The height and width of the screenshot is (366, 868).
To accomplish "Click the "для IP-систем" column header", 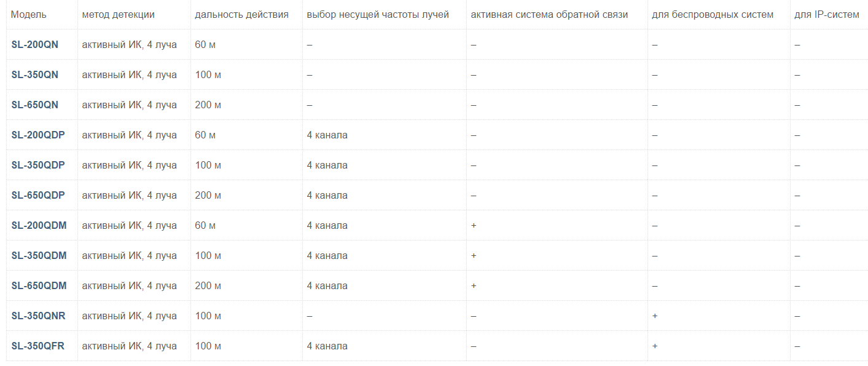I will 826,14.
